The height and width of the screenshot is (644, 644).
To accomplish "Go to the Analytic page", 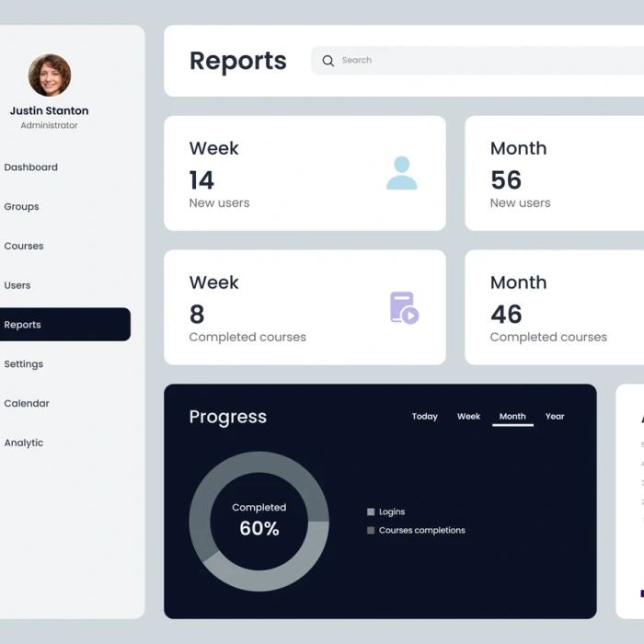I will [24, 443].
